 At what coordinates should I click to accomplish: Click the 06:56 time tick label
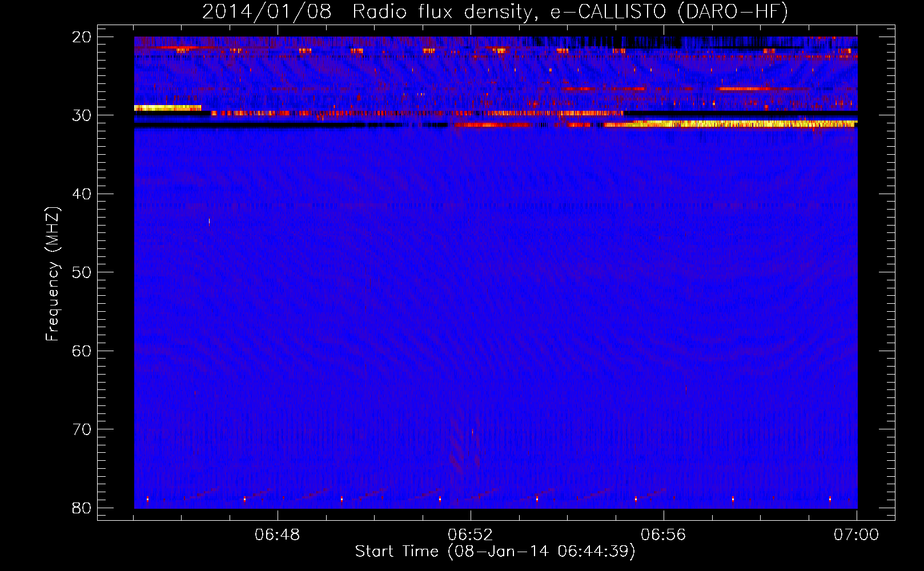point(664,535)
